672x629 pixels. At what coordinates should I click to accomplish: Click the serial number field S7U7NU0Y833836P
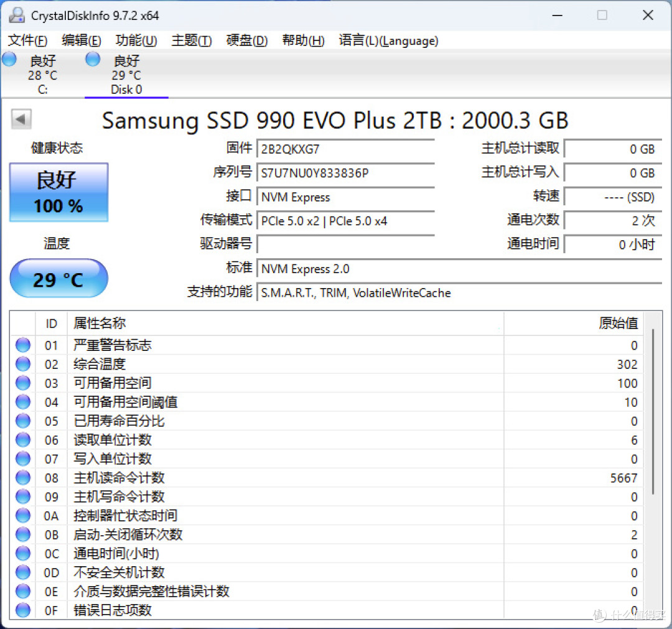(x=345, y=173)
